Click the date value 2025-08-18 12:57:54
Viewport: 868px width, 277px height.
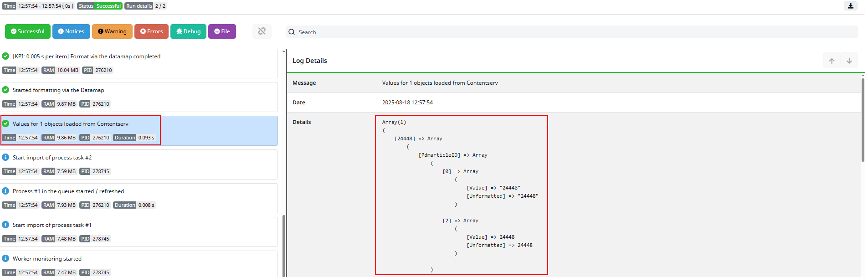tap(407, 103)
